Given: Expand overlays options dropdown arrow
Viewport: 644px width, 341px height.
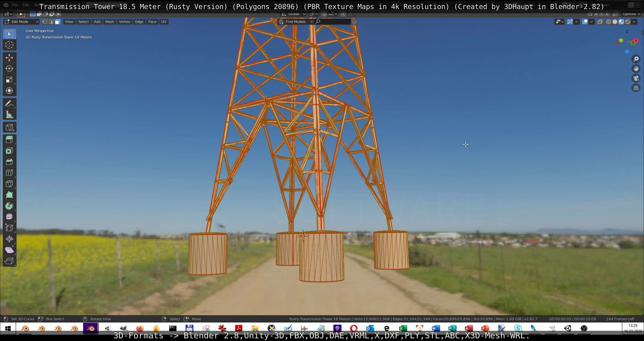Looking at the screenshot, I should point(591,22).
